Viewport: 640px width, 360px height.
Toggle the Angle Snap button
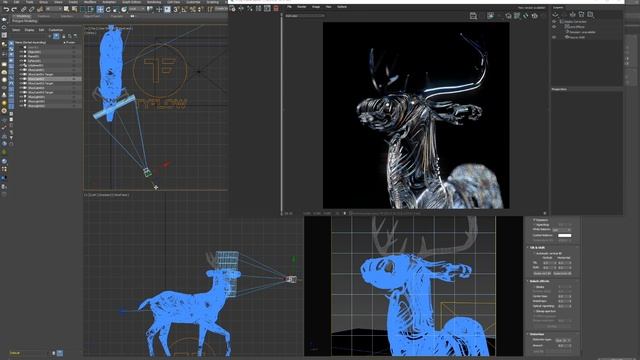tap(184, 9)
